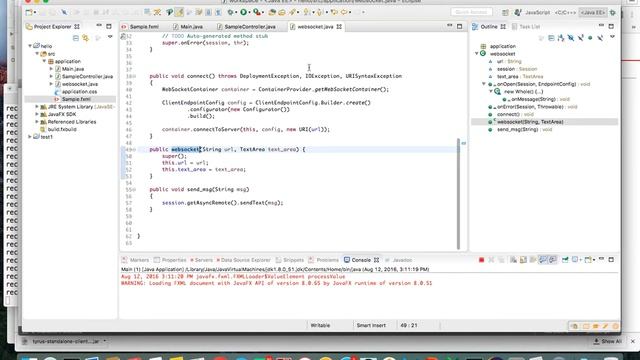This screenshot has width=640, height=360.
Task: Open the Outline view menu arrow
Action: (x=612, y=37)
